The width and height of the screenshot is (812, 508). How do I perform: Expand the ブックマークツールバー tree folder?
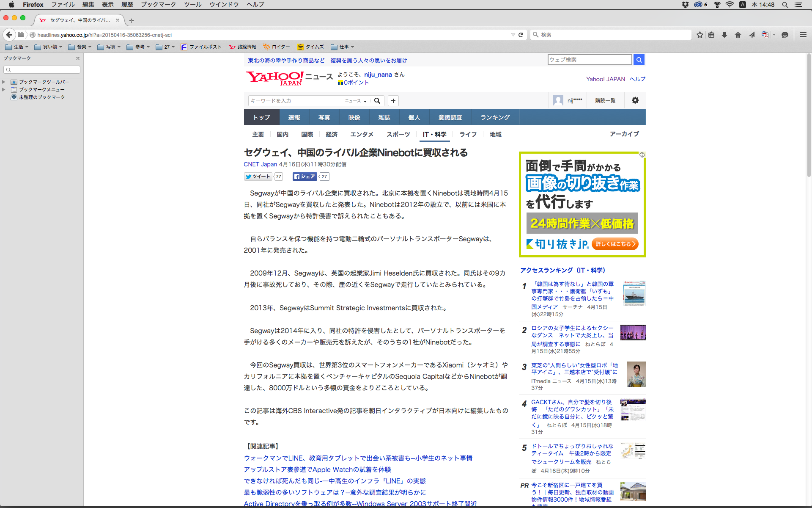click(x=4, y=82)
